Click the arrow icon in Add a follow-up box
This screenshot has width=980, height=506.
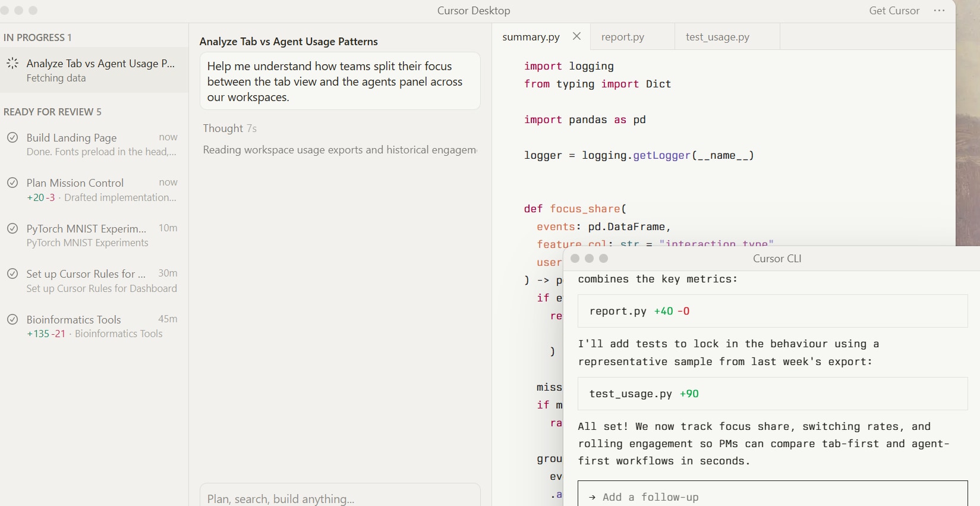point(592,497)
